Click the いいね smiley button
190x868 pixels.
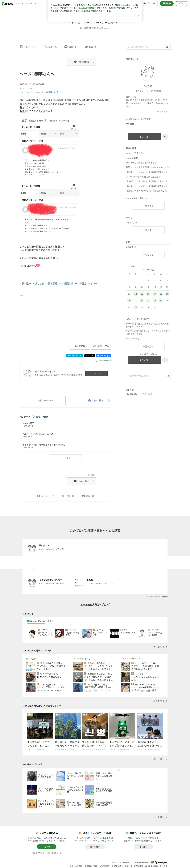pyautogui.click(x=80, y=346)
